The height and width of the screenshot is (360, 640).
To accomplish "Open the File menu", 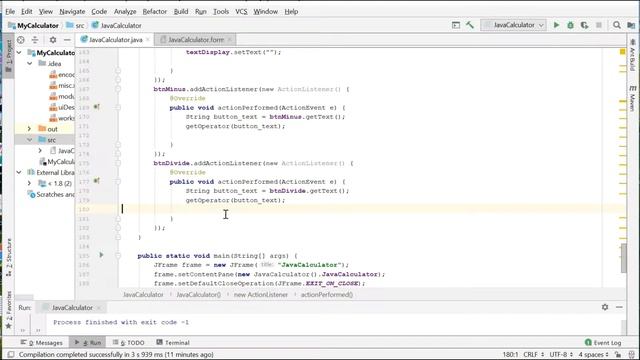I will (10, 11).
